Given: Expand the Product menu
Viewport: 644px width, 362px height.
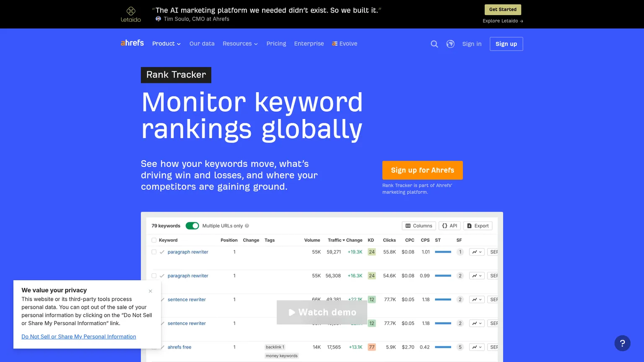Looking at the screenshot, I should [166, 44].
